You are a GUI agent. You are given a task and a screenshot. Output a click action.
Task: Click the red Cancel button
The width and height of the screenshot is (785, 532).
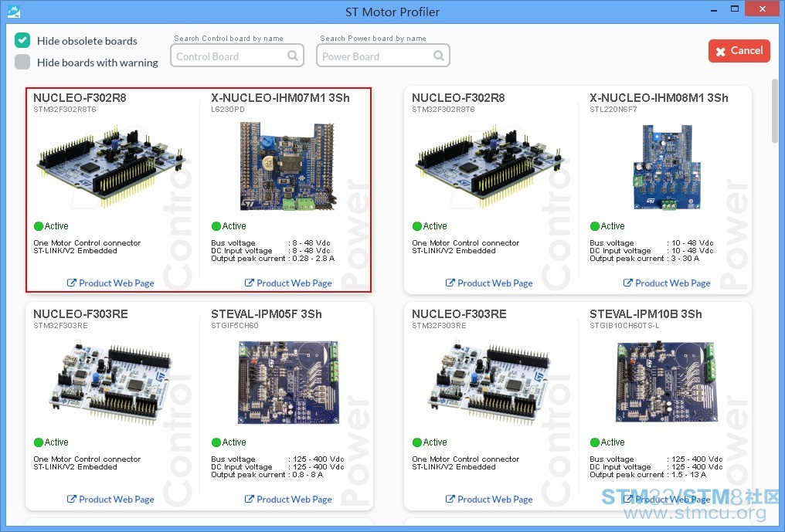click(739, 51)
